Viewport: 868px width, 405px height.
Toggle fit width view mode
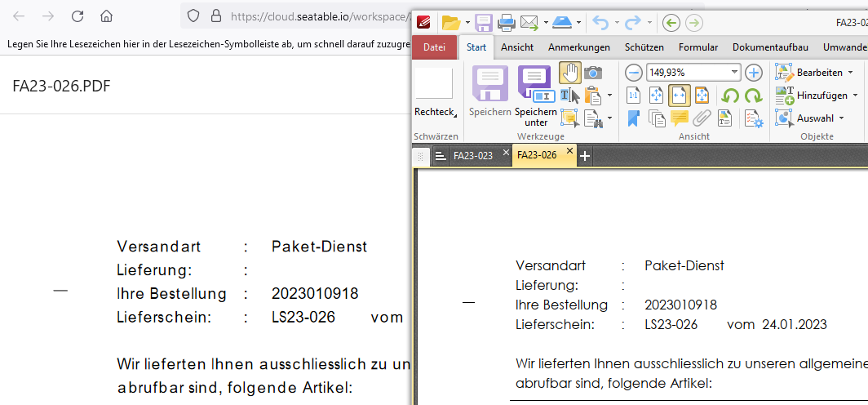[x=679, y=96]
